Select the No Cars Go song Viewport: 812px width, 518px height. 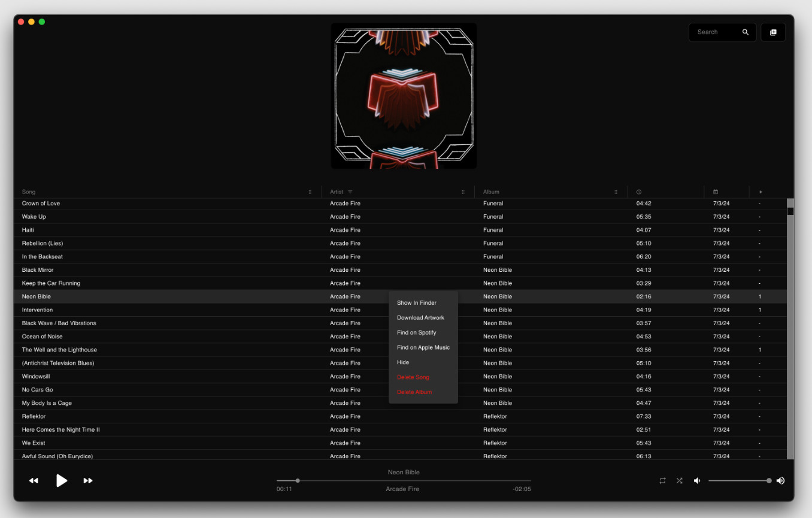coord(400,390)
